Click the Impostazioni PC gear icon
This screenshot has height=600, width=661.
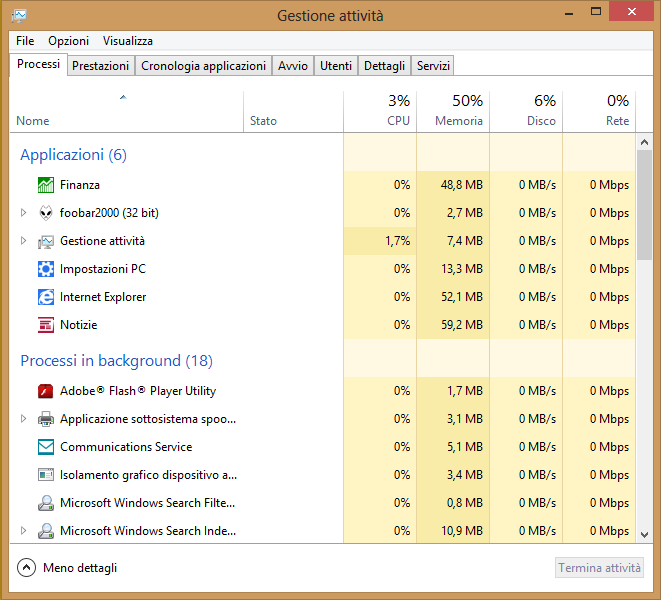pos(46,269)
